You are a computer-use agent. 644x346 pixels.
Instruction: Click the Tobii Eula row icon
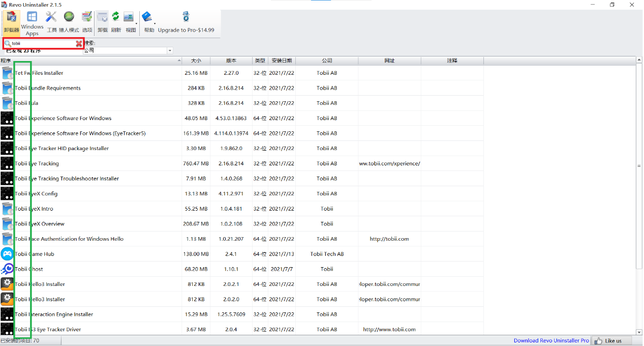(7, 103)
